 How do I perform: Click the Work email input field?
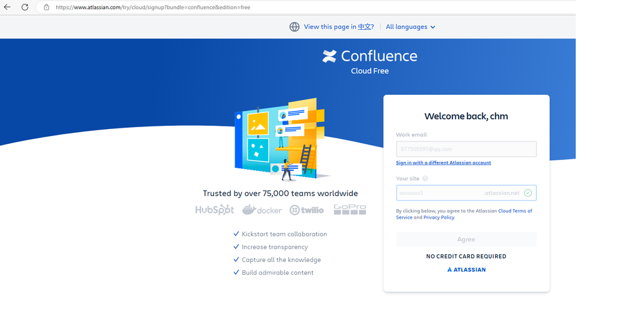(x=466, y=149)
